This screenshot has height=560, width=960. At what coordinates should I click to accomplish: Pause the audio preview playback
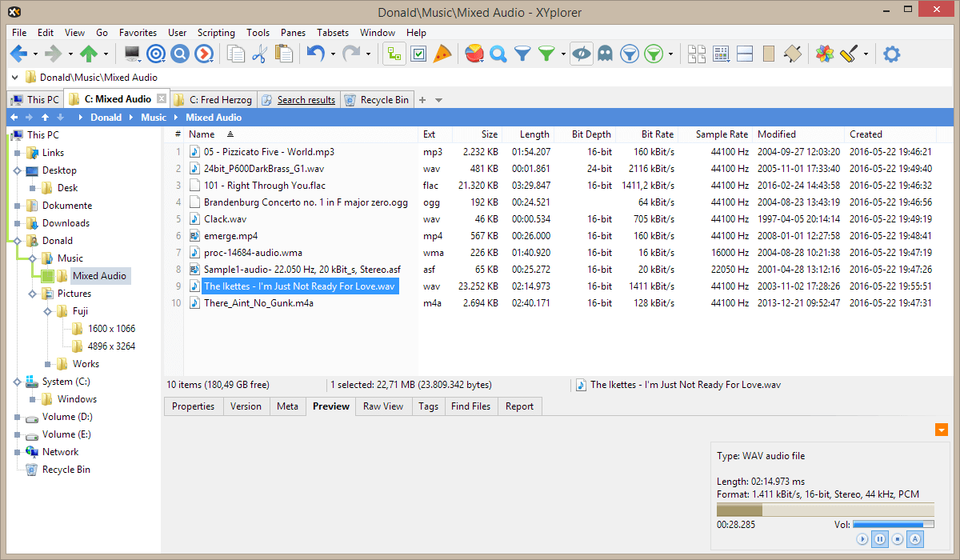[x=880, y=539]
